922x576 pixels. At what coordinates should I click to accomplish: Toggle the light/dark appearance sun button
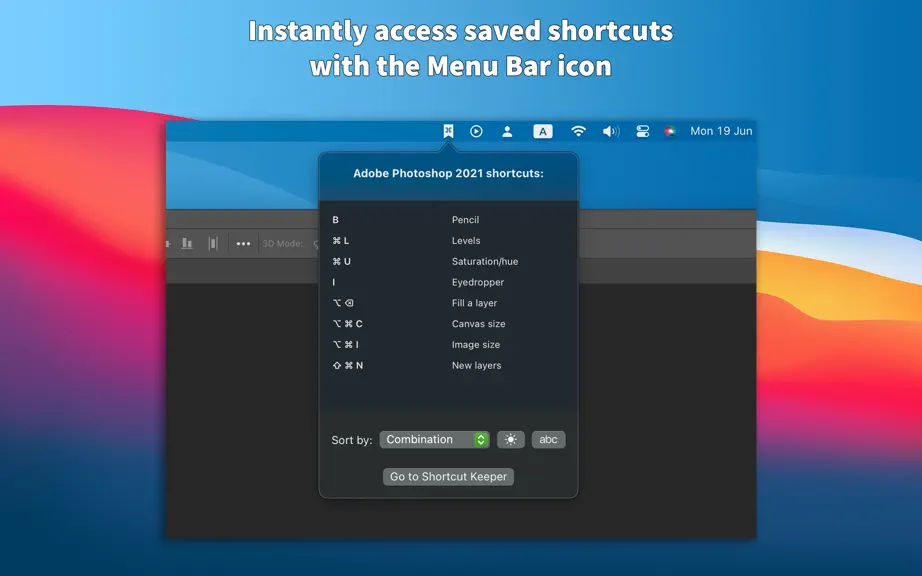pos(510,440)
